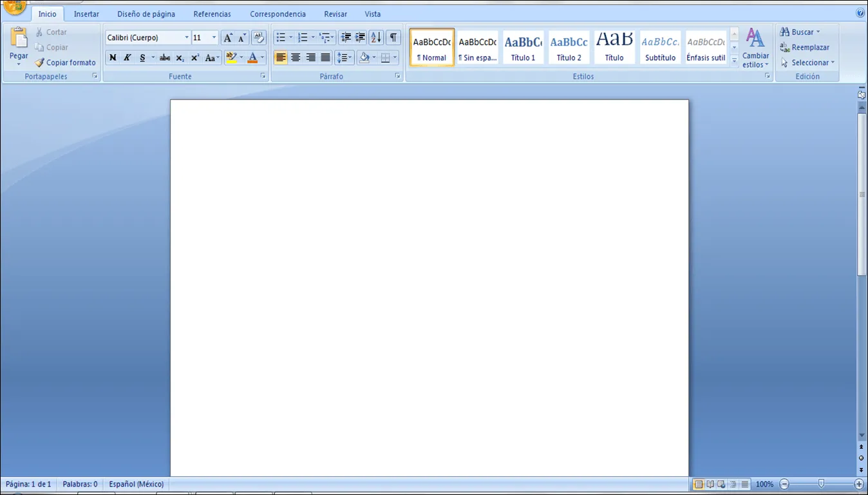Click the Palabras: 0 word count
Screen dimensions: 868x495
(x=80, y=484)
